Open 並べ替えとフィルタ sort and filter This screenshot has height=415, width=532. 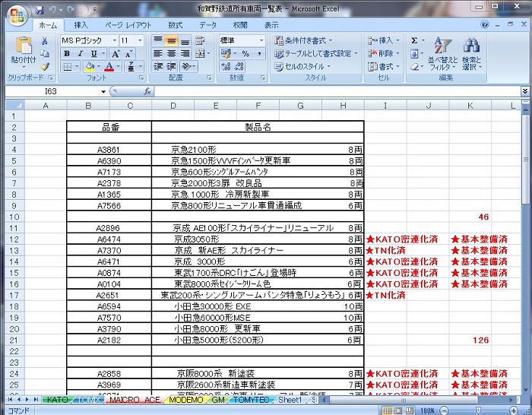(442, 53)
